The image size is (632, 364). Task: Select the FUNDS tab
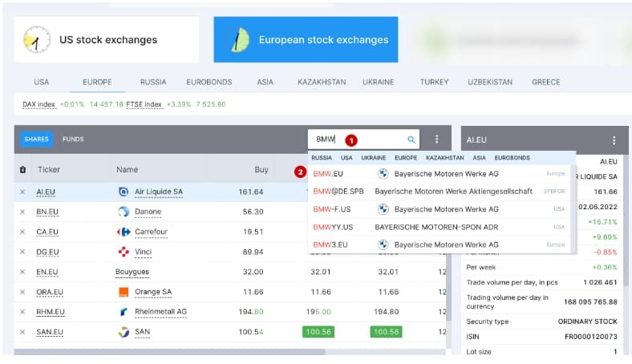(73, 139)
